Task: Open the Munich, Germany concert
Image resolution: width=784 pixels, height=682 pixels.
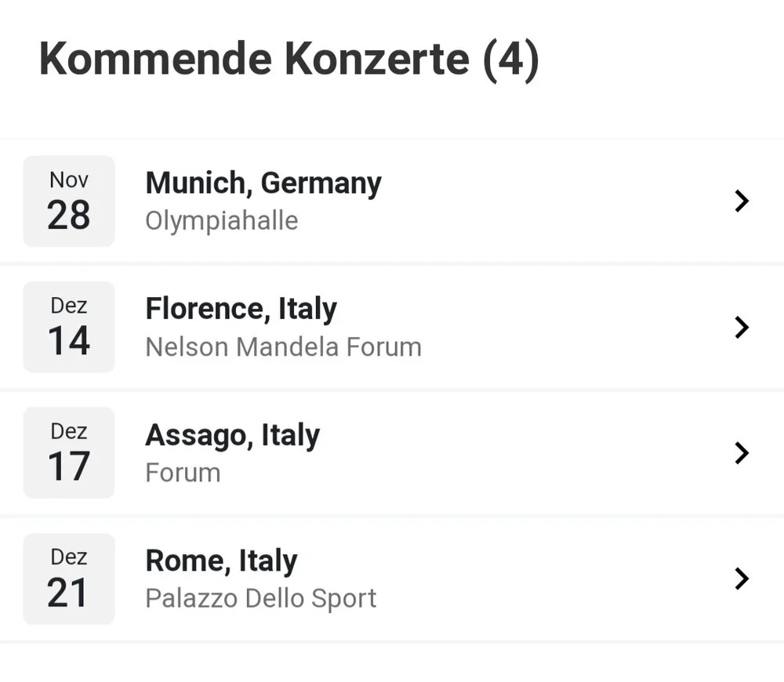Action: pos(263,183)
